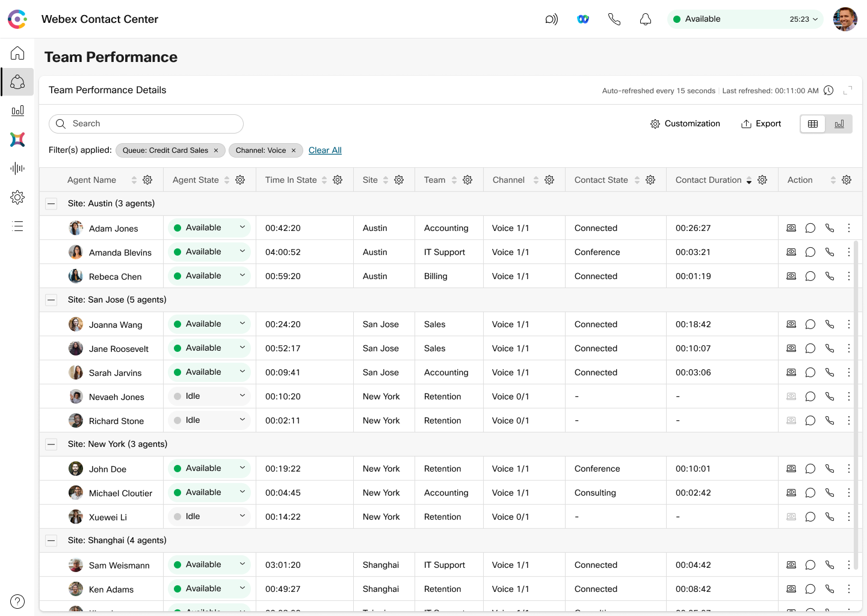Collapse the San Jose site section
Screen dimensions: 867x616
coord(51,300)
